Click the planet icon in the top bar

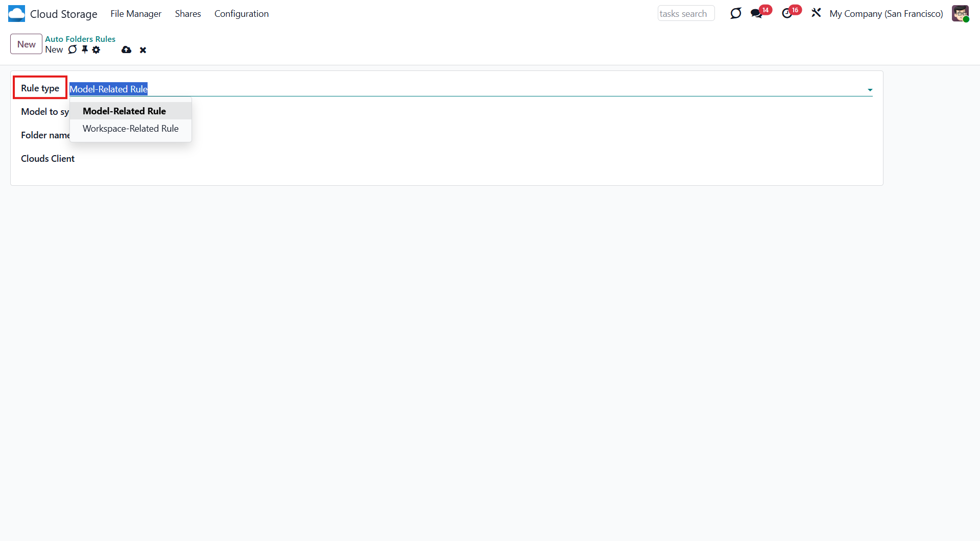click(735, 14)
